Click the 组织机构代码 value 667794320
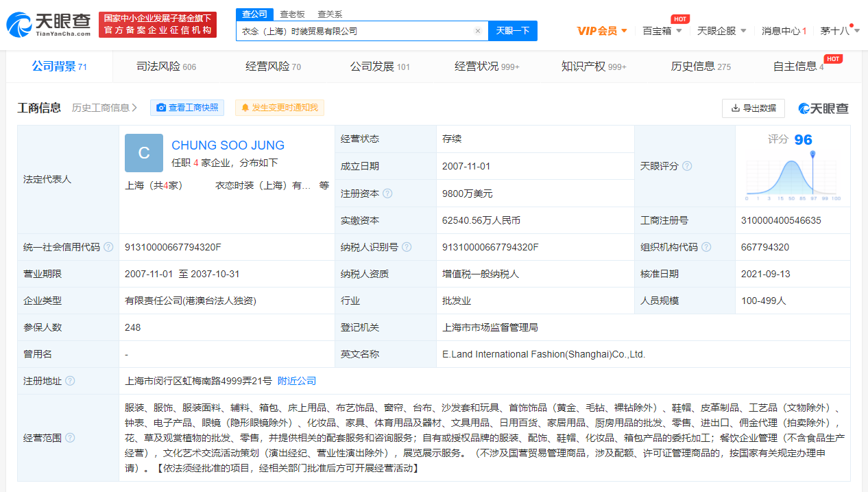This screenshot has width=868, height=492. (x=765, y=247)
